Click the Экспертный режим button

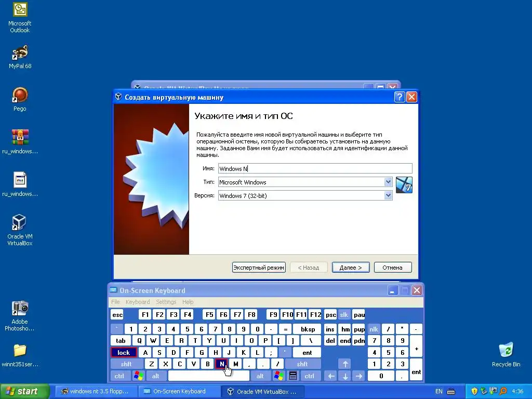click(x=259, y=268)
